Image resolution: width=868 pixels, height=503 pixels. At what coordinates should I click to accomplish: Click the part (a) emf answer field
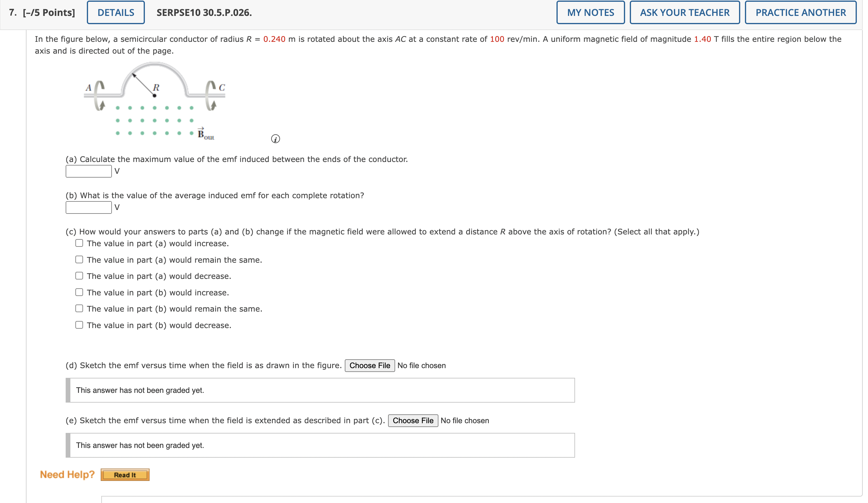[x=88, y=171]
